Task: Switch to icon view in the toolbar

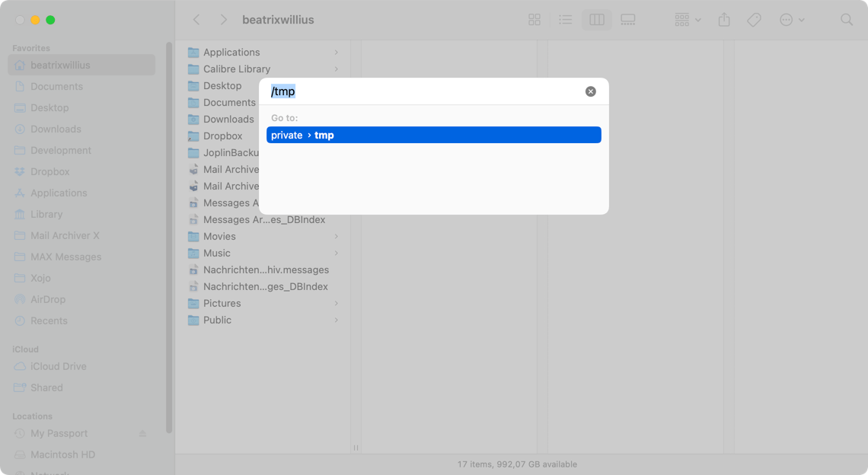Action: (534, 19)
